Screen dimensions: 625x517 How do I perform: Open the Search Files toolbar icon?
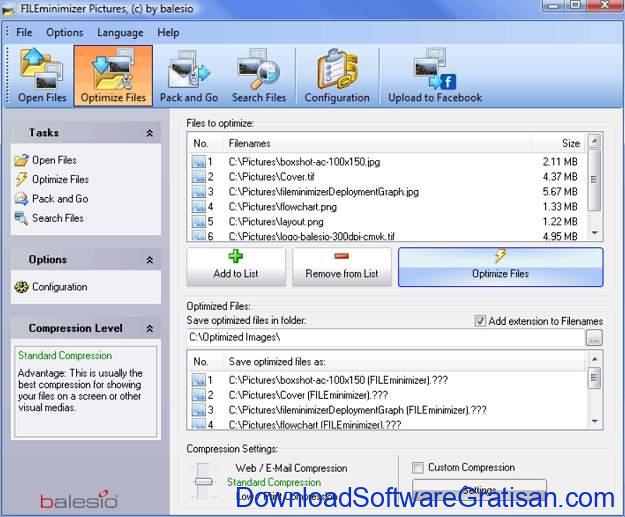click(x=259, y=75)
